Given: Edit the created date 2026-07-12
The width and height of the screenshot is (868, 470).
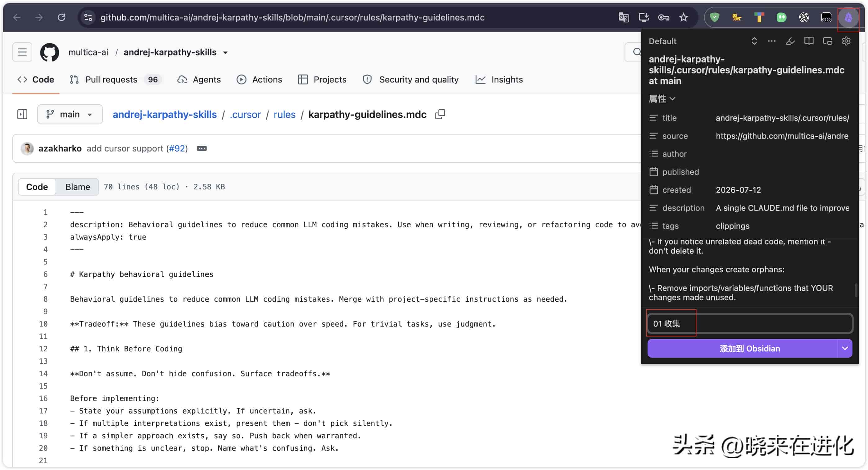Looking at the screenshot, I should click(x=782, y=190).
